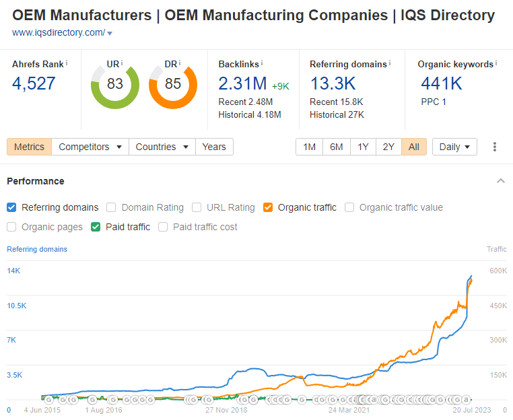Disable the Paid traffic checkbox
The width and height of the screenshot is (513, 420).
[x=96, y=227]
